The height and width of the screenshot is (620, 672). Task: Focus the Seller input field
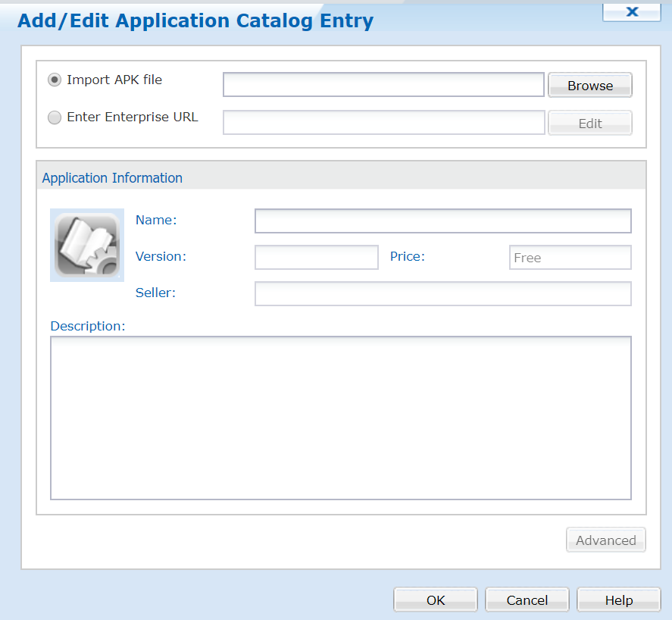[442, 293]
